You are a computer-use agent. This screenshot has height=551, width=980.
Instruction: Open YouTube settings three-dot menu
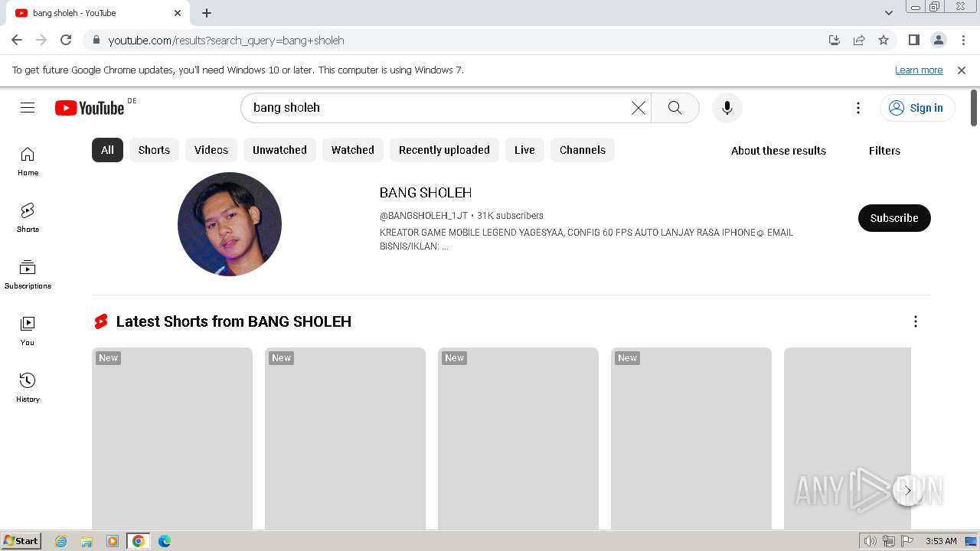[x=858, y=108]
